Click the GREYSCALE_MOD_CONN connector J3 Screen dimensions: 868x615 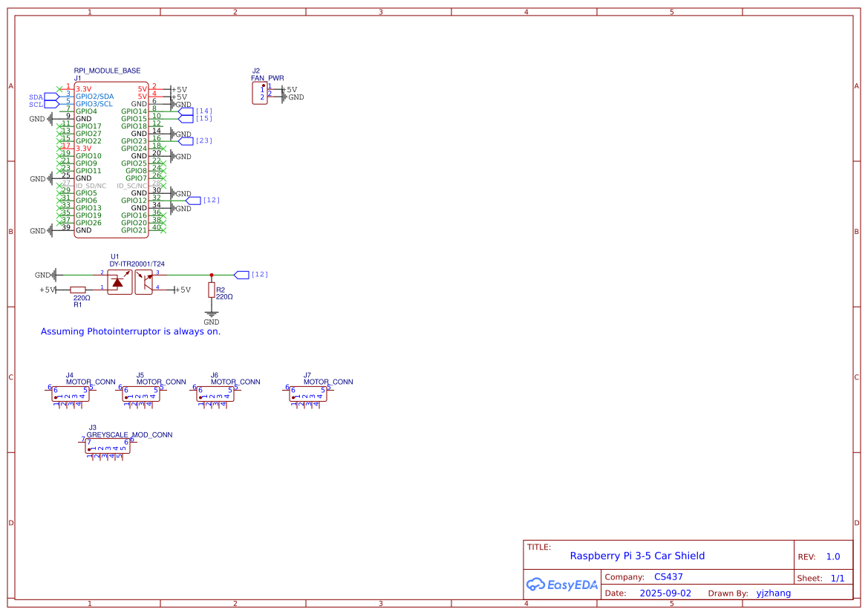pyautogui.click(x=108, y=446)
